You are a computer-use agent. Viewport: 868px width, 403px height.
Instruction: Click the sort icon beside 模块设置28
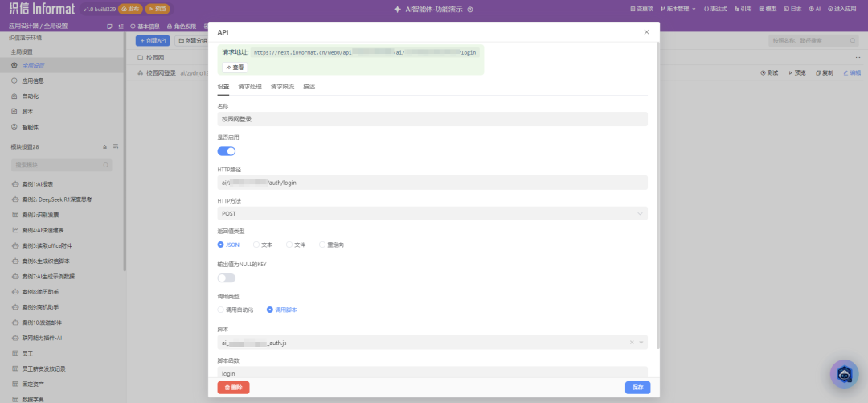pyautogui.click(x=116, y=147)
